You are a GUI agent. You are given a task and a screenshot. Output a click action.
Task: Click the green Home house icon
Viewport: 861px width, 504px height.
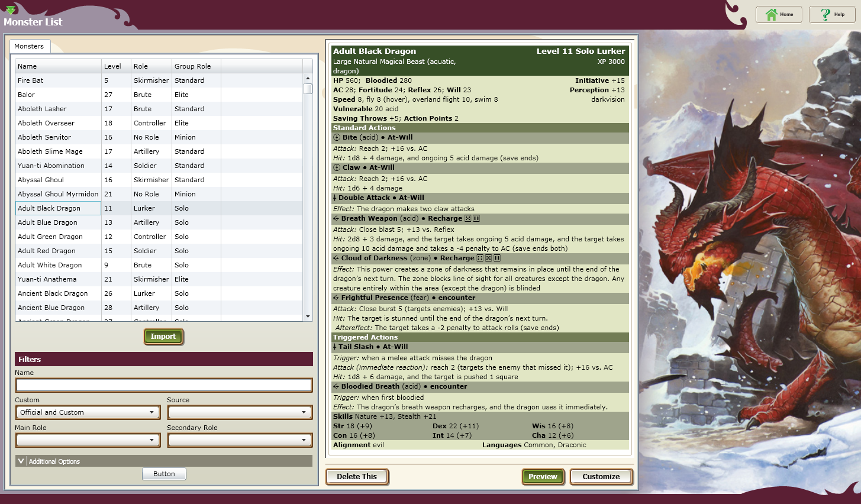coord(771,15)
